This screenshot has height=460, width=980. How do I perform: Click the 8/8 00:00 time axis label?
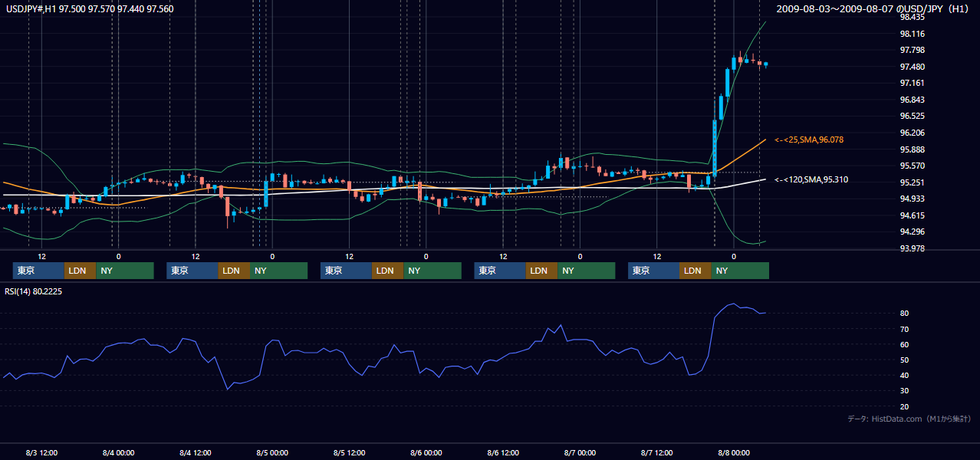pyautogui.click(x=734, y=452)
